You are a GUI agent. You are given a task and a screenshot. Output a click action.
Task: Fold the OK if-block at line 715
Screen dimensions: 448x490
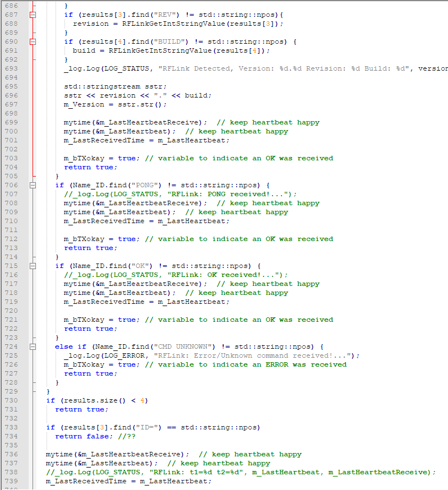[x=33, y=266]
